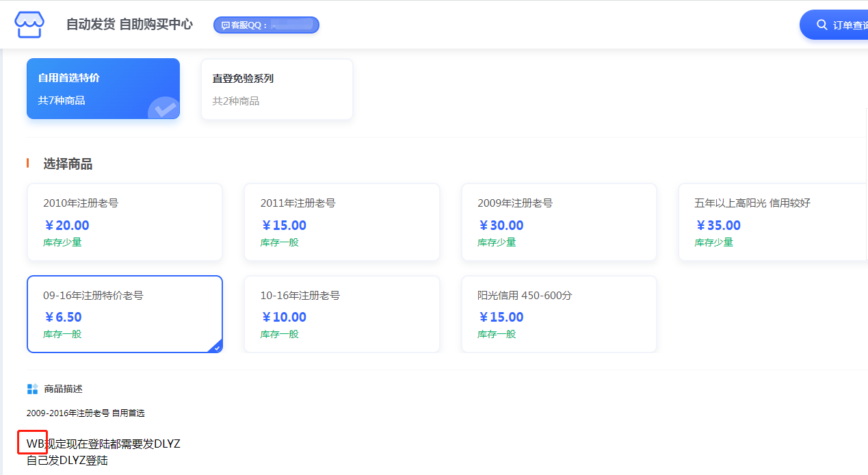The height and width of the screenshot is (475, 868).
Task: Select the 10-16年注册老号 product
Action: (341, 314)
